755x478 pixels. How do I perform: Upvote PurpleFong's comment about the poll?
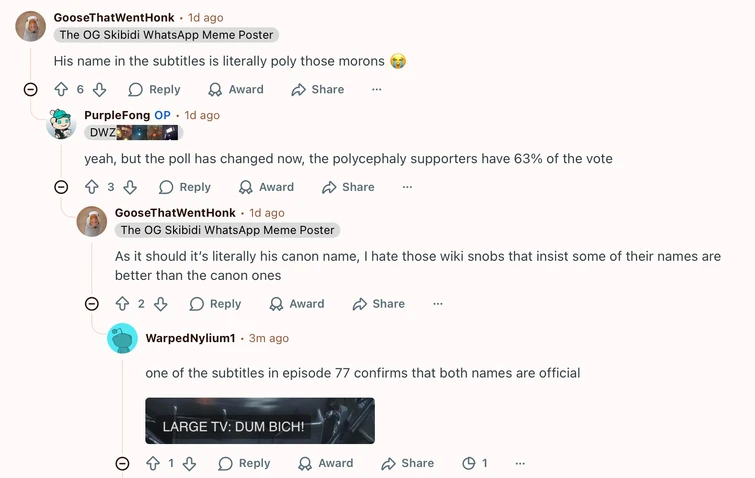coord(92,187)
